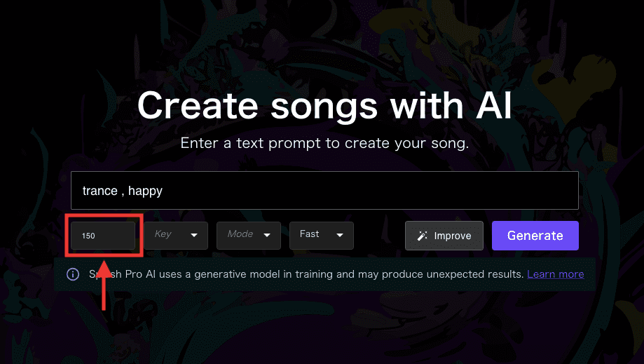The width and height of the screenshot is (644, 364).
Task: Click the Generate button
Action: tap(535, 236)
